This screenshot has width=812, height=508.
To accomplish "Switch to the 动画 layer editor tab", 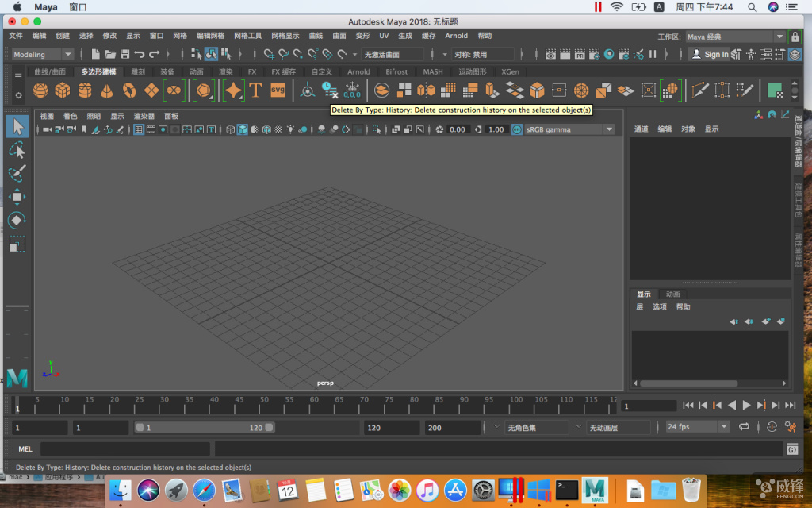I will [672, 294].
